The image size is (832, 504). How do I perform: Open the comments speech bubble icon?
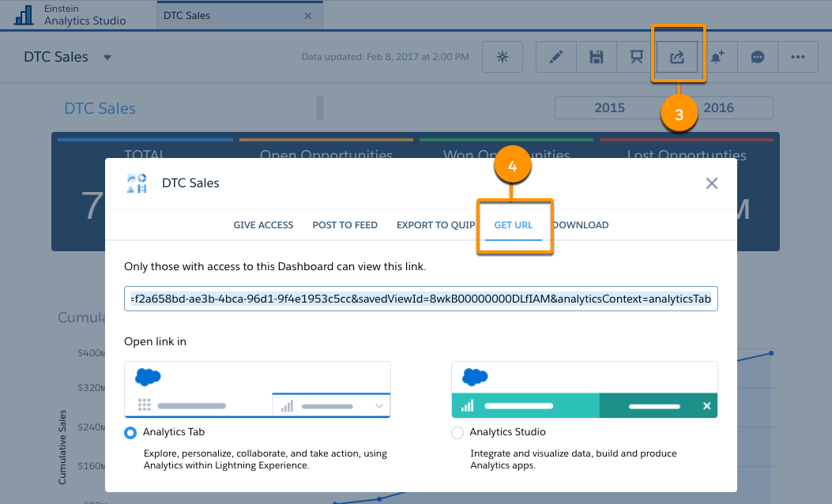(x=758, y=57)
